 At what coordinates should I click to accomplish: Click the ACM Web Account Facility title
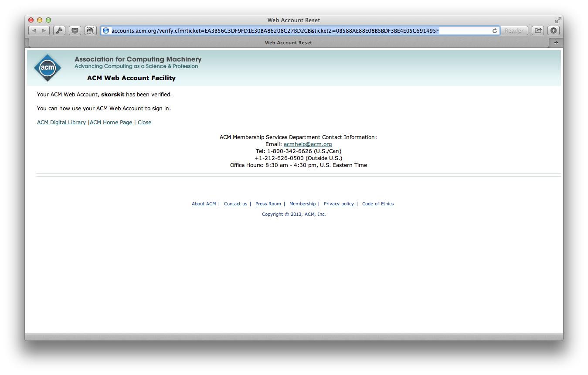[x=131, y=78]
